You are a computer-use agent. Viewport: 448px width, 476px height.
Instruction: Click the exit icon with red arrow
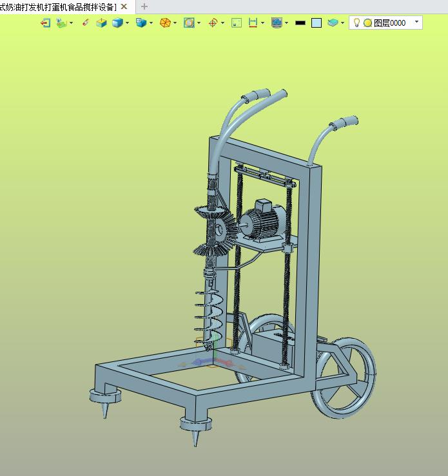point(45,23)
